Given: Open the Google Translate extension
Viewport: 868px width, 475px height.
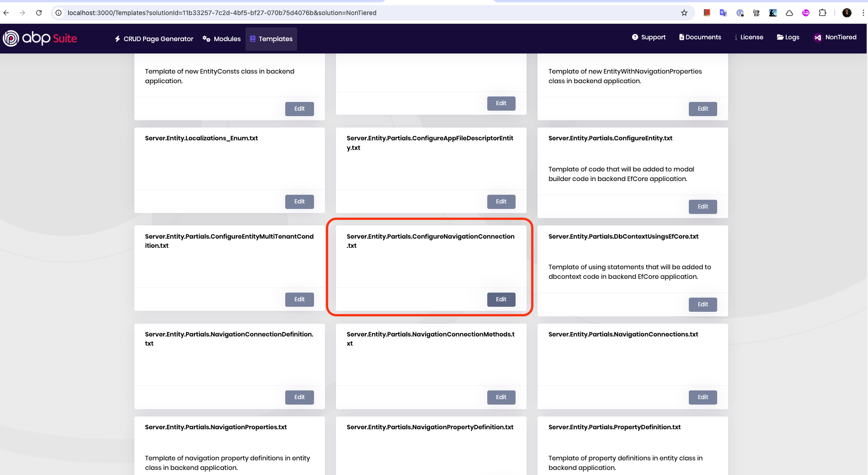Looking at the screenshot, I should (723, 13).
